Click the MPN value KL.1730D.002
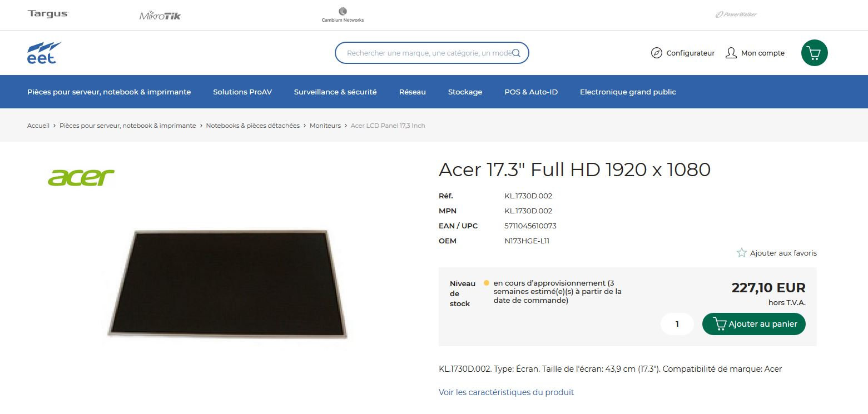The height and width of the screenshot is (414, 868). coord(528,211)
